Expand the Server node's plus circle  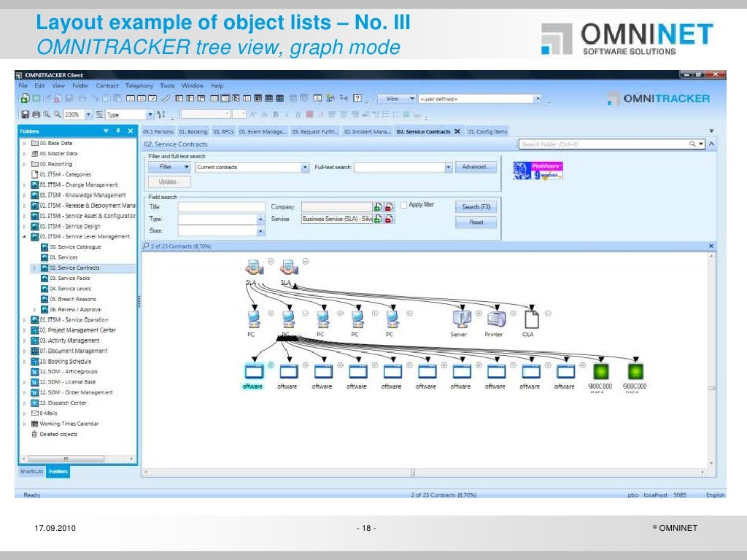point(479,314)
